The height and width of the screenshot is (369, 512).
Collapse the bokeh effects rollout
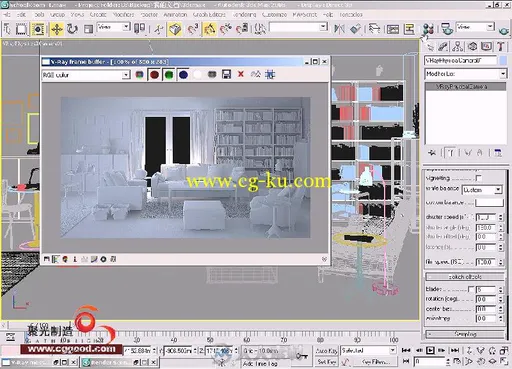(x=465, y=277)
